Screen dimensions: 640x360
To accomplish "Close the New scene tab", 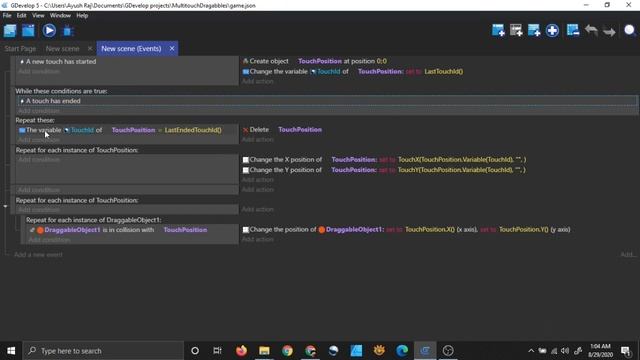I will pos(90,49).
